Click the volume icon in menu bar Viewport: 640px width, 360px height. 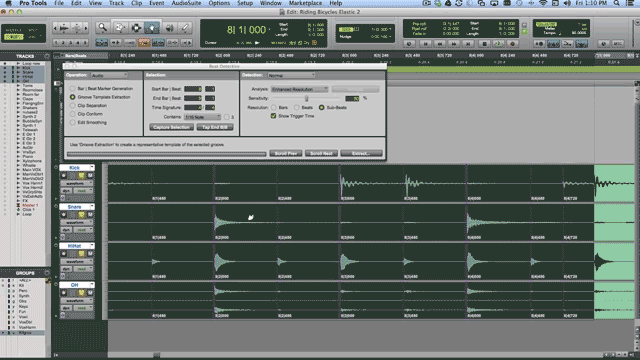(567, 3)
